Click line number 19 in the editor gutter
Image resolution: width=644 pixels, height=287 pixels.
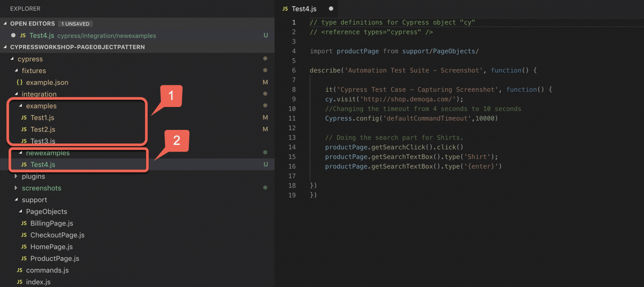[x=292, y=195]
